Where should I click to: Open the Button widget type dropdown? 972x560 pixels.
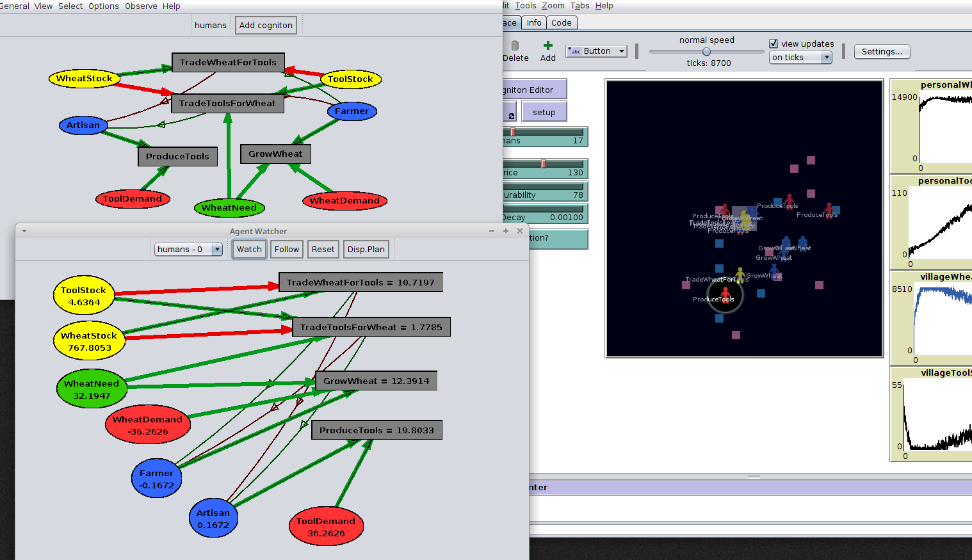tap(596, 51)
